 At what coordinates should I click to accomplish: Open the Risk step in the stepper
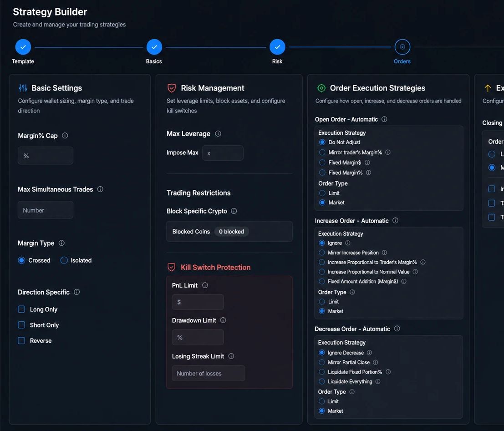(277, 47)
